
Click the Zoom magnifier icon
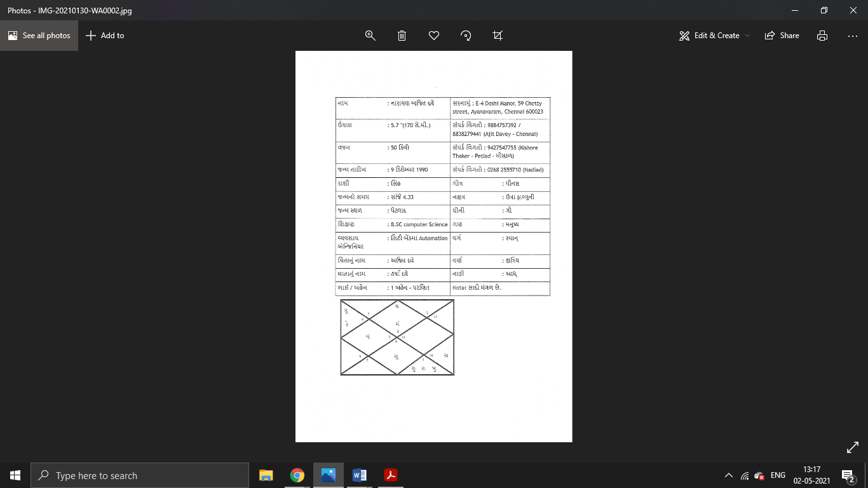(370, 36)
